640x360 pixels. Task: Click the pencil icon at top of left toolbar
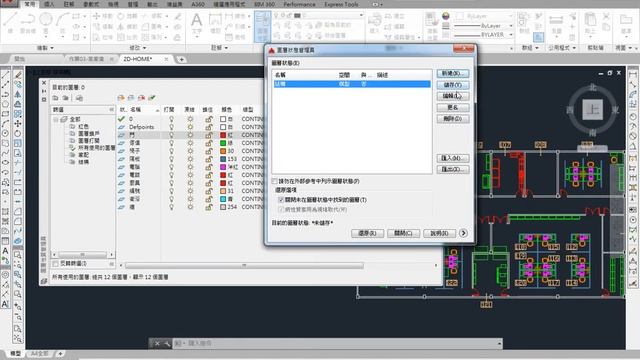[x=18, y=75]
